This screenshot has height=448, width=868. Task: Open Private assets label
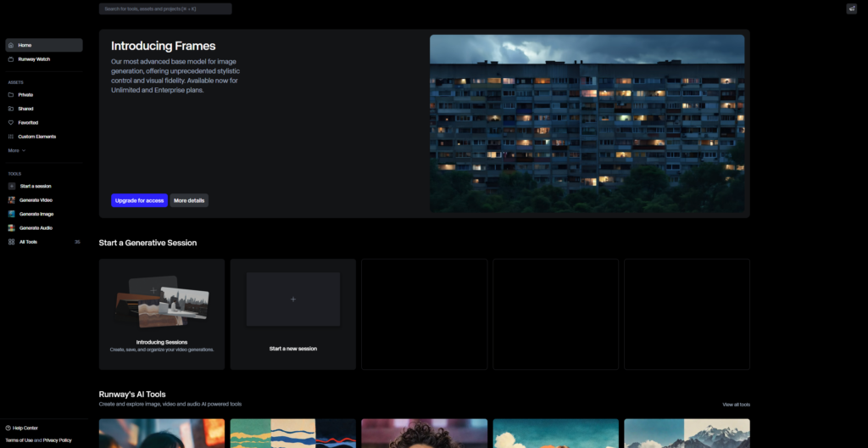coord(25,95)
